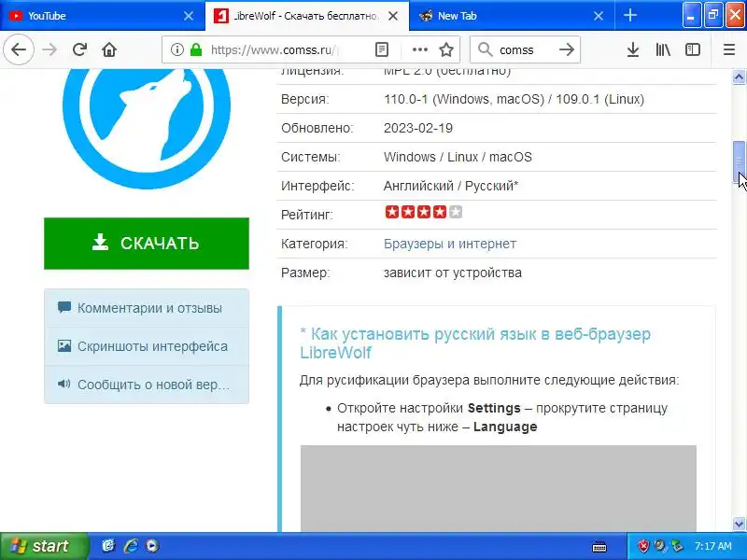Toggle reader view in address bar

tap(382, 49)
